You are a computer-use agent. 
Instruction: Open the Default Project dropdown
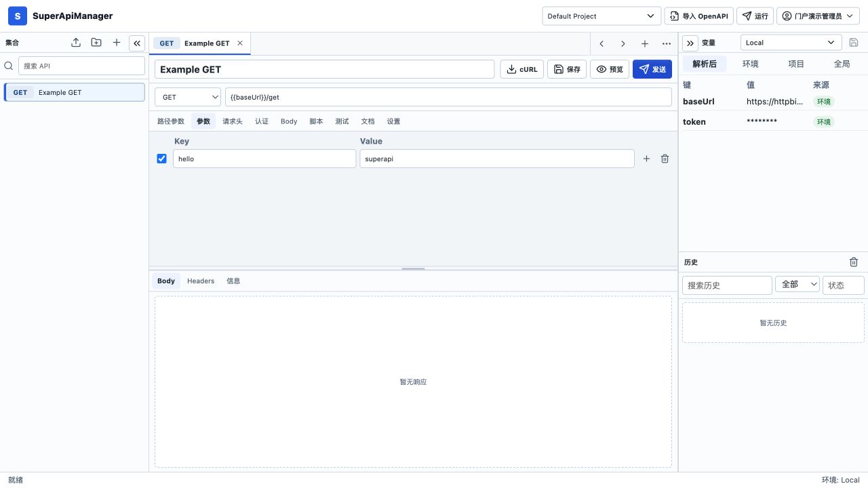601,16
